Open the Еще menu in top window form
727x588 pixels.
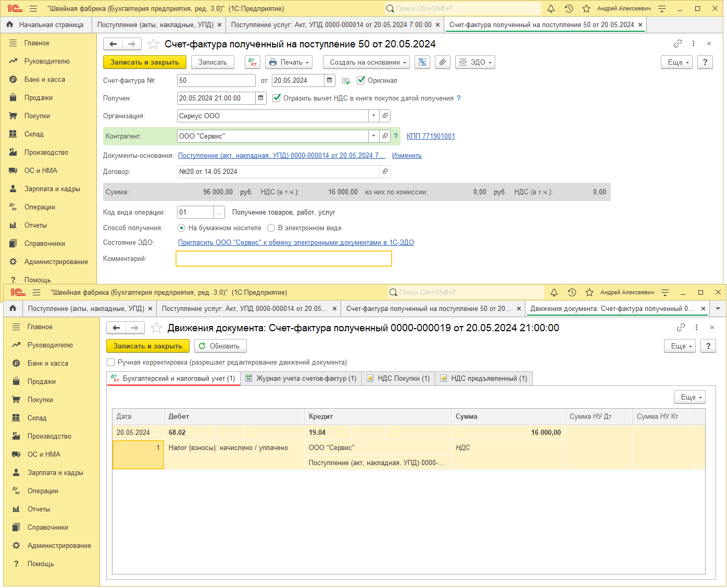(677, 62)
